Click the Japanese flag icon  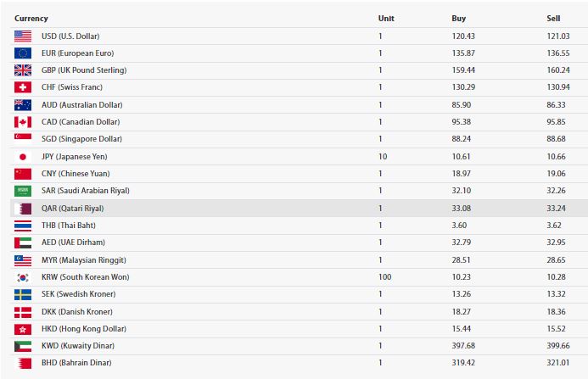tap(23, 157)
